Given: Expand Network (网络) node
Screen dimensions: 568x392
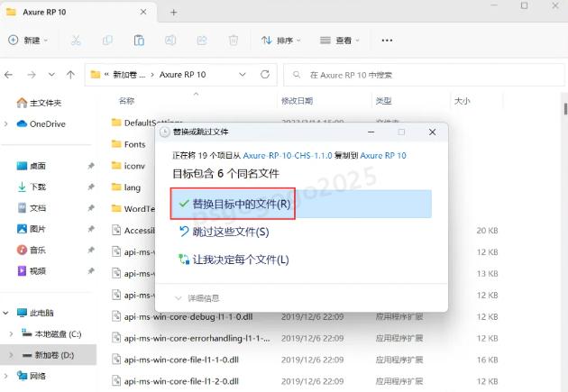Looking at the screenshot, I should [x=5, y=376].
